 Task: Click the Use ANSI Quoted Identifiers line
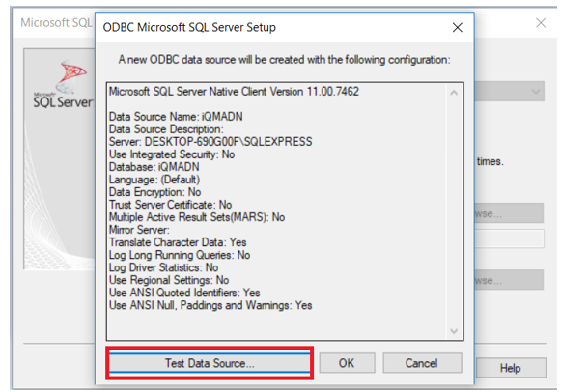184,293
